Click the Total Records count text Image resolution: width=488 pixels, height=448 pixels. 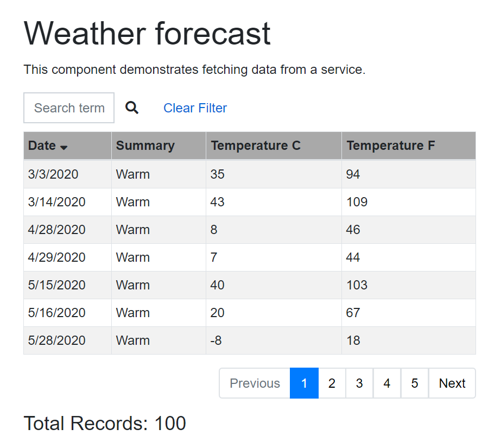pyautogui.click(x=104, y=423)
